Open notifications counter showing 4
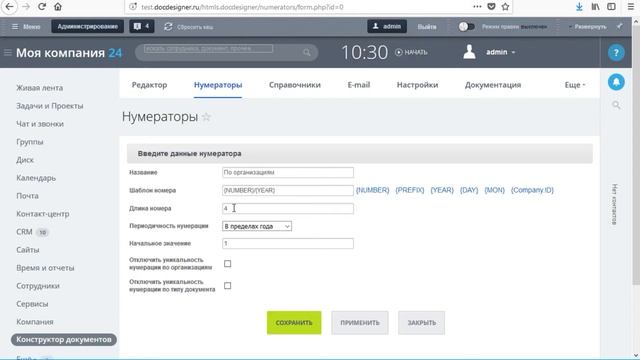This screenshot has height=360, width=640. [x=142, y=27]
